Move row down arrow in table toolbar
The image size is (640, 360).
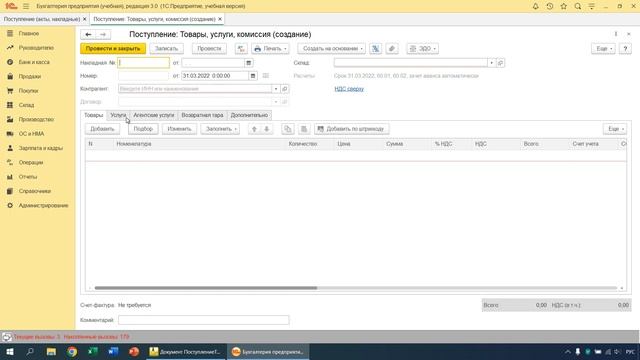(267, 129)
